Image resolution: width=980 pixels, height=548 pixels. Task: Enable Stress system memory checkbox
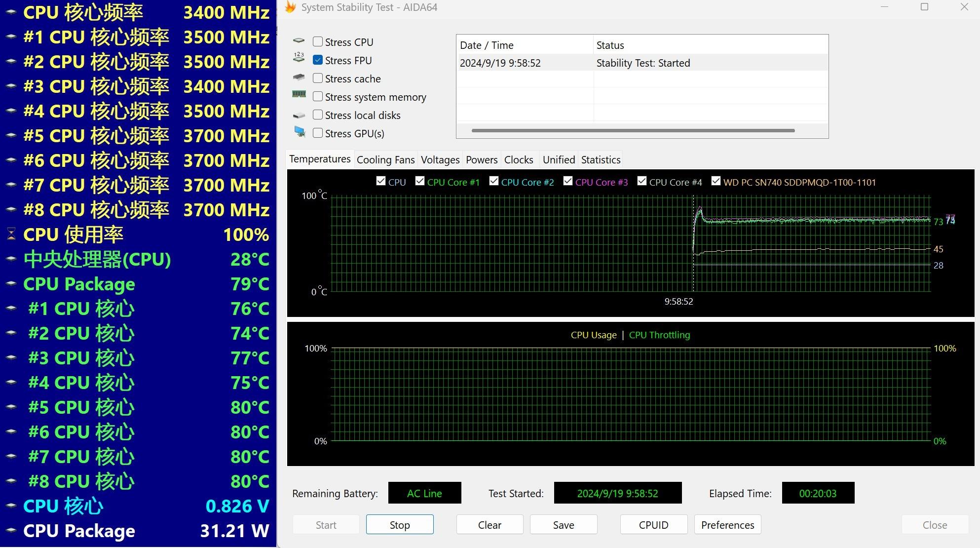coord(318,96)
